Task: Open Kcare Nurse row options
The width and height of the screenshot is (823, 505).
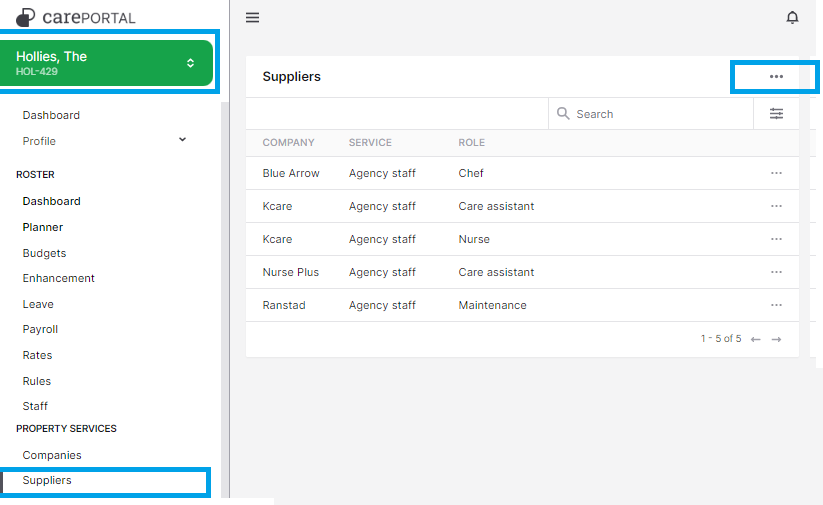Action: pyautogui.click(x=776, y=239)
